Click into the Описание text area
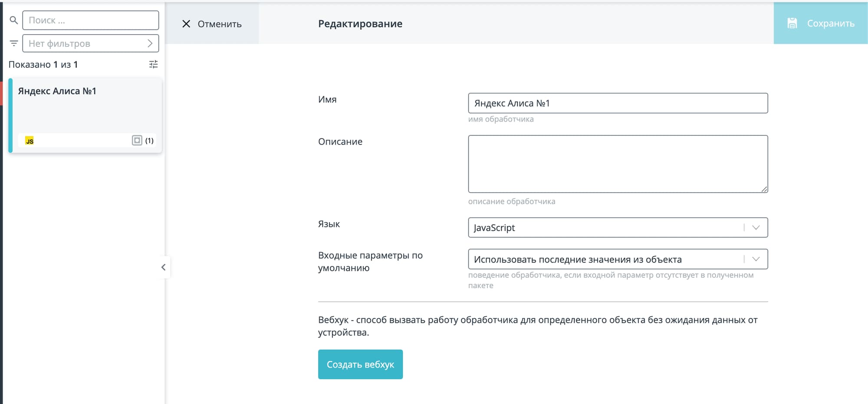Image resolution: width=868 pixels, height=404 pixels. [618, 164]
